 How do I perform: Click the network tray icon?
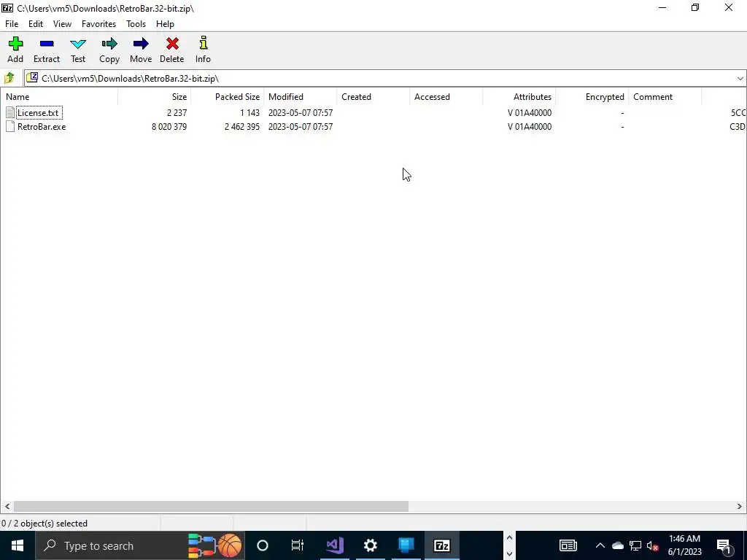pyautogui.click(x=635, y=545)
